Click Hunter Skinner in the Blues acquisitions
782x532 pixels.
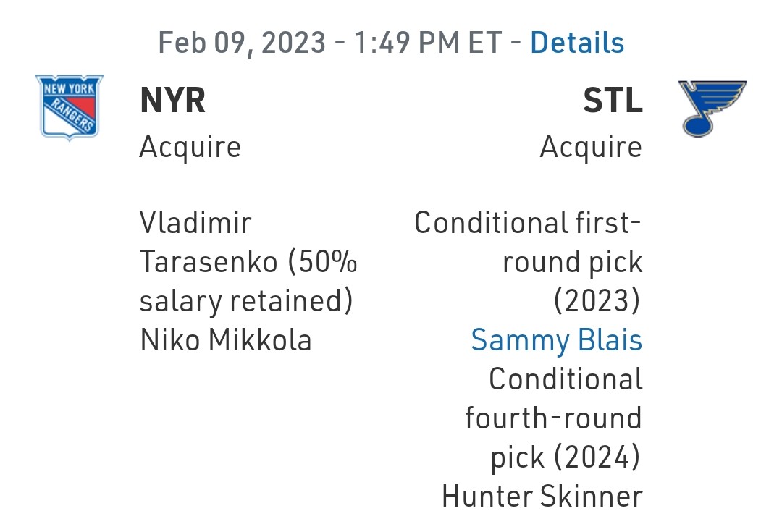542,497
